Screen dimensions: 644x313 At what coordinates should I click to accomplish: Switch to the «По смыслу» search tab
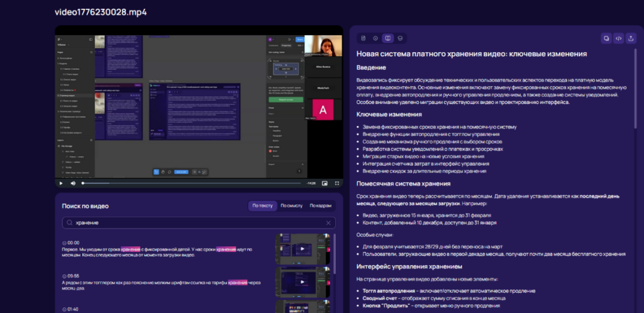tap(291, 206)
